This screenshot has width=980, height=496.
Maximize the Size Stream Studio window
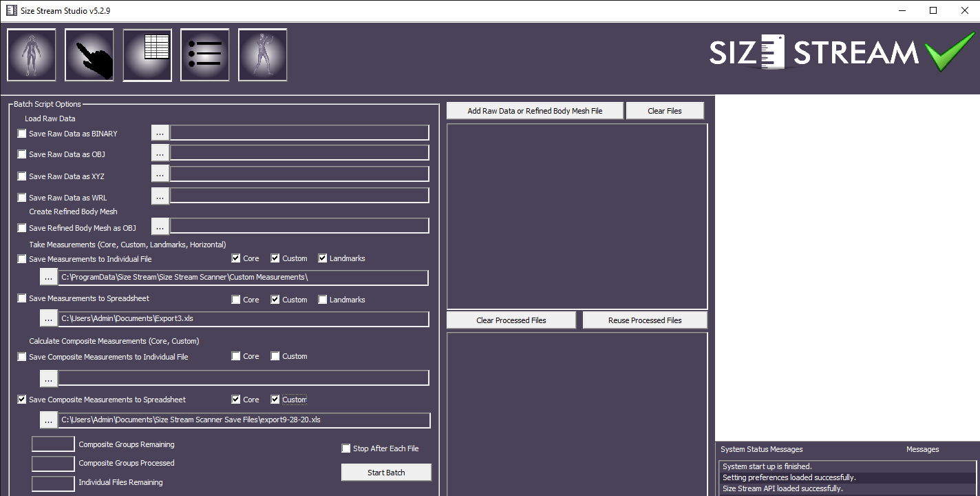pos(933,10)
